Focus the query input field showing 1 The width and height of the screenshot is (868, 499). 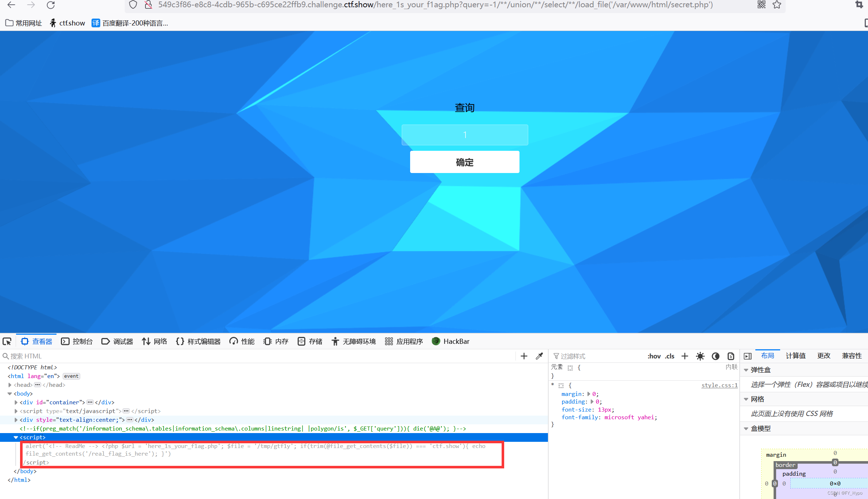tap(465, 135)
